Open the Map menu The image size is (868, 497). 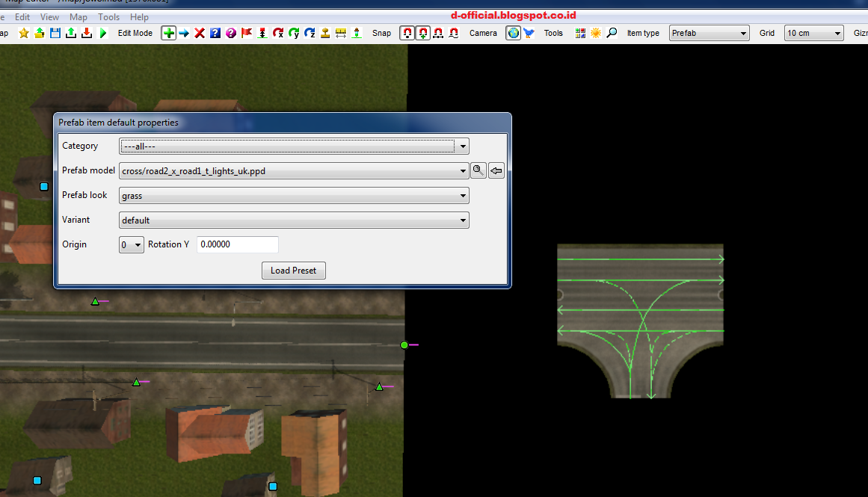coord(78,16)
